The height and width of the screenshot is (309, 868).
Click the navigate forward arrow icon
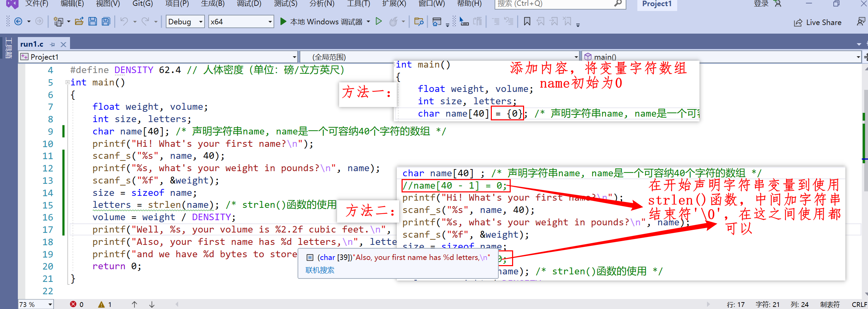(x=39, y=22)
